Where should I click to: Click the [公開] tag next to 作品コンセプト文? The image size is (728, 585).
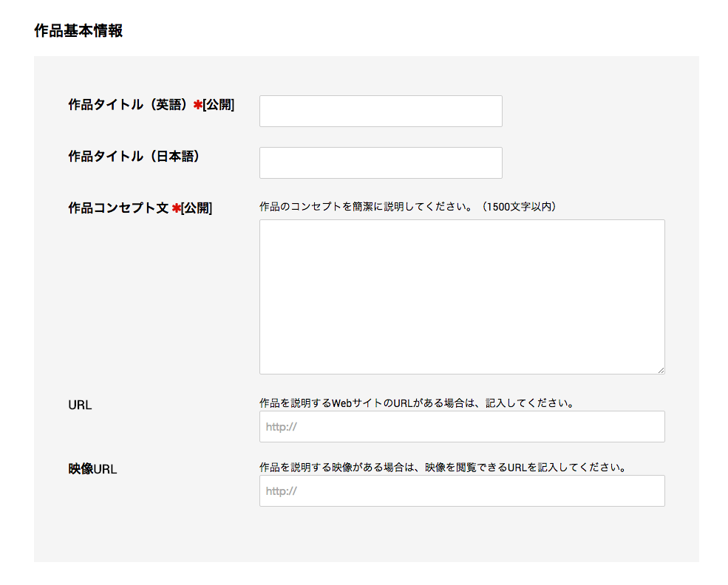coord(197,208)
